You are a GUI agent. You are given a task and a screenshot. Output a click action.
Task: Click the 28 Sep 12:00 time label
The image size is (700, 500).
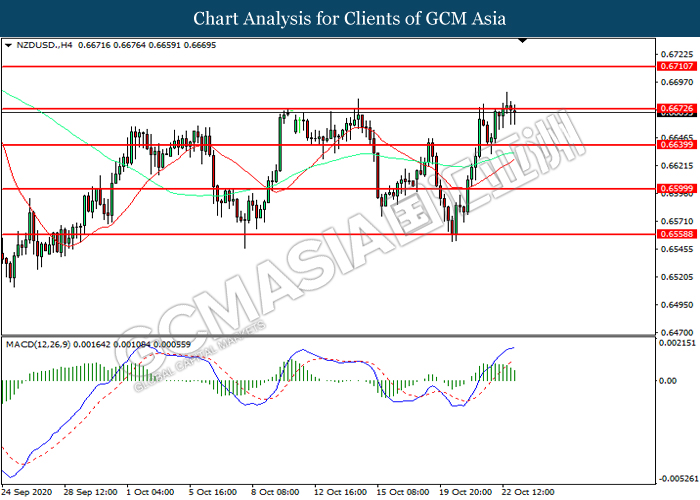tap(90, 492)
